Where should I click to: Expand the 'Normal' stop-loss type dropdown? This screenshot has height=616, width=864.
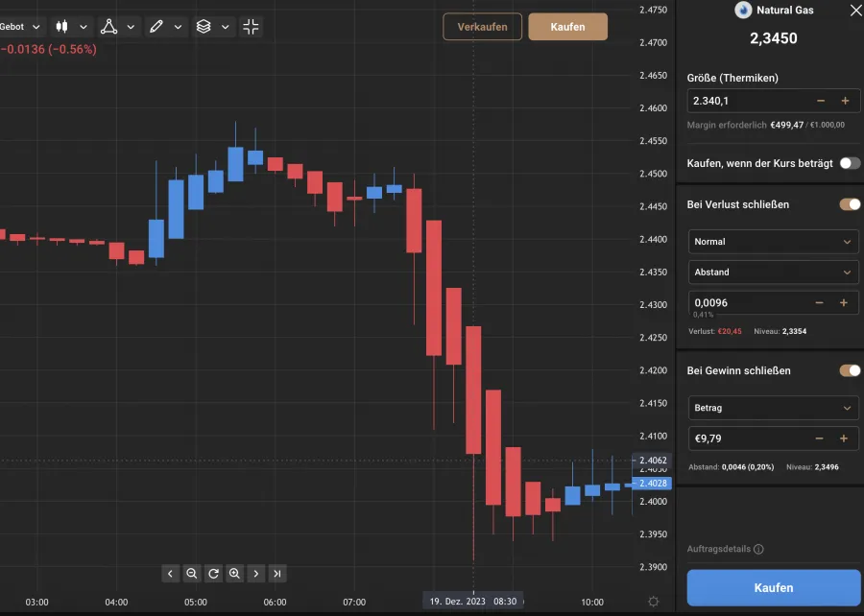773,242
